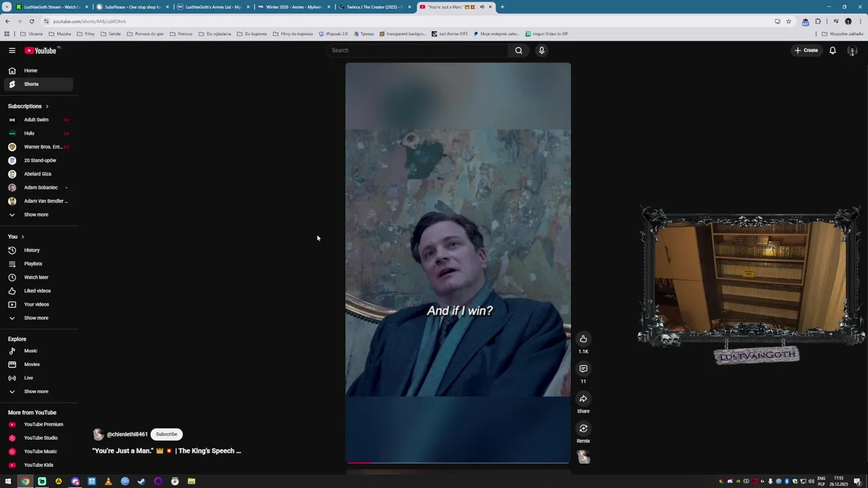The height and width of the screenshot is (488, 868).
Task: Open Playlists in sidebar
Action: (37, 264)
